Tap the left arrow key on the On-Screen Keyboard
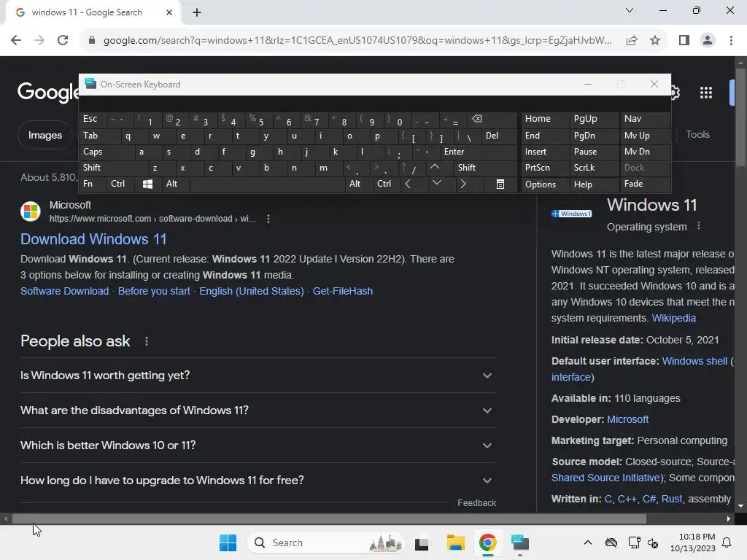This screenshot has width=747, height=560. [x=408, y=184]
